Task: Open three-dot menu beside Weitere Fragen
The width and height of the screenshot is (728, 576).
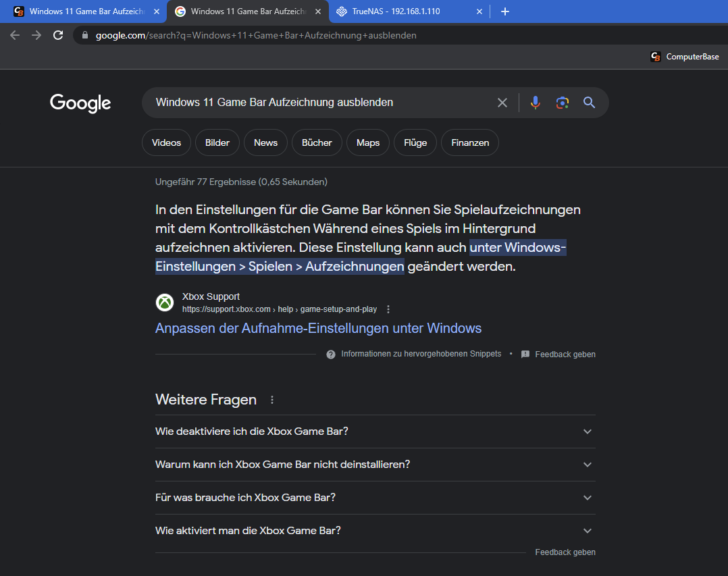Action: pos(272,400)
